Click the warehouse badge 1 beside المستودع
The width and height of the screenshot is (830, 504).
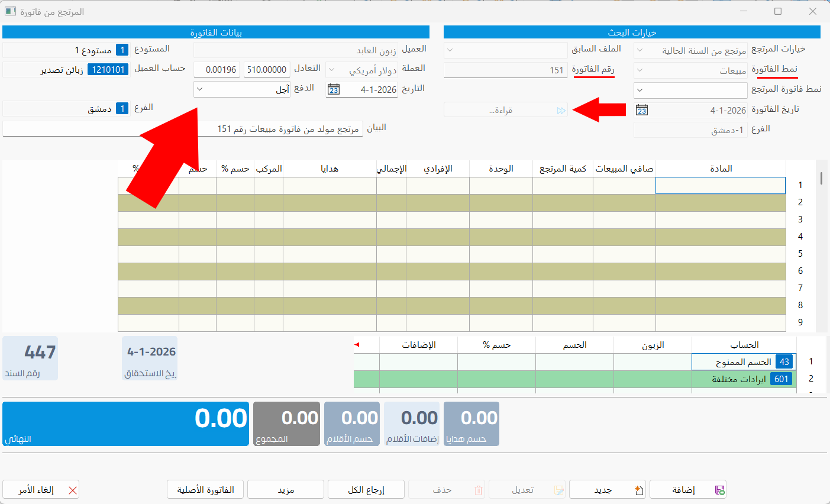point(122,50)
